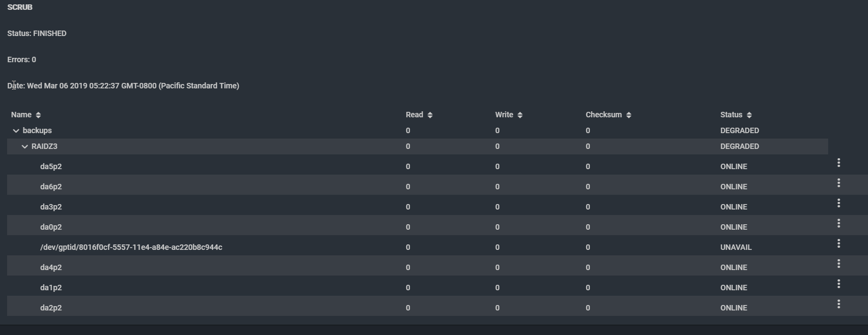This screenshot has width=868, height=335.
Task: Click the backups pool name
Action: point(37,130)
